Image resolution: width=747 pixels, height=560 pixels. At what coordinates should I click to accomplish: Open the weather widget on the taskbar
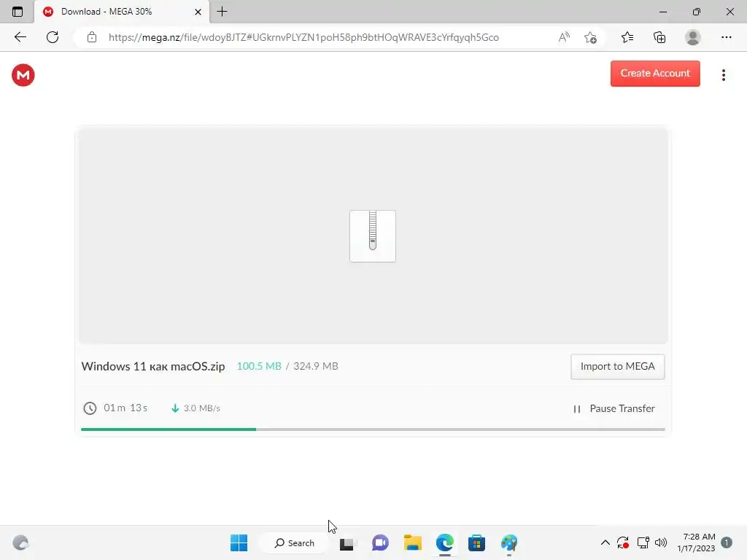tap(20, 542)
